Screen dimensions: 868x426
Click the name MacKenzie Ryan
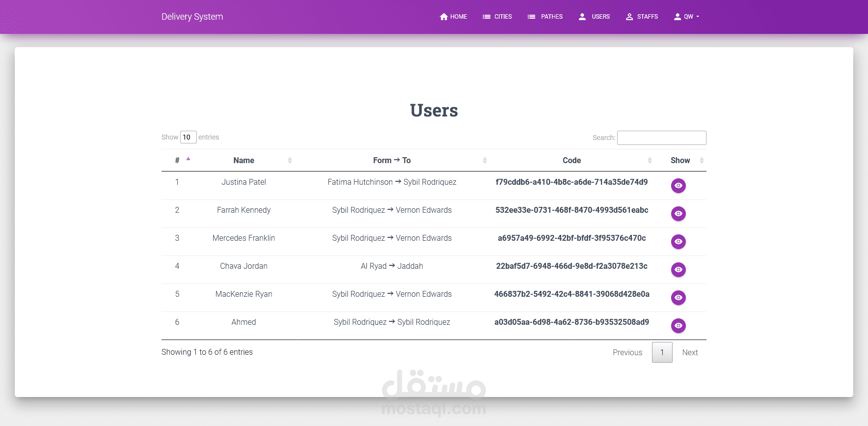click(x=244, y=294)
